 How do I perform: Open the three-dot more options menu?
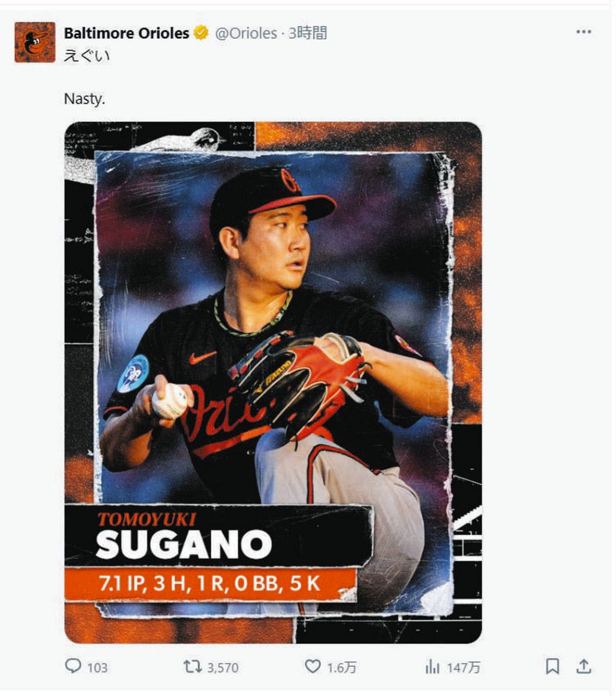tap(584, 31)
